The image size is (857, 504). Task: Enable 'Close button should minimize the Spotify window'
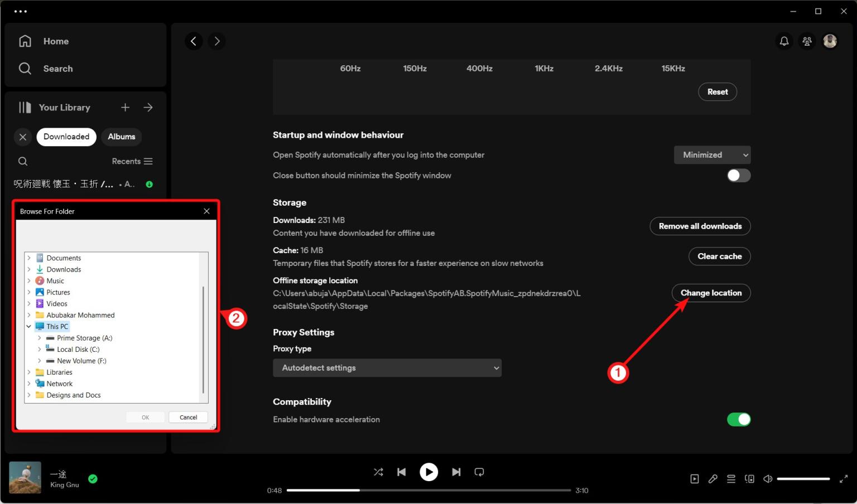tap(738, 175)
